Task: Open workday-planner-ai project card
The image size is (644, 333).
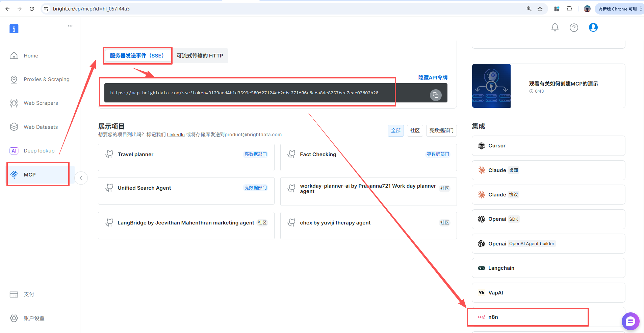Action: (368, 192)
